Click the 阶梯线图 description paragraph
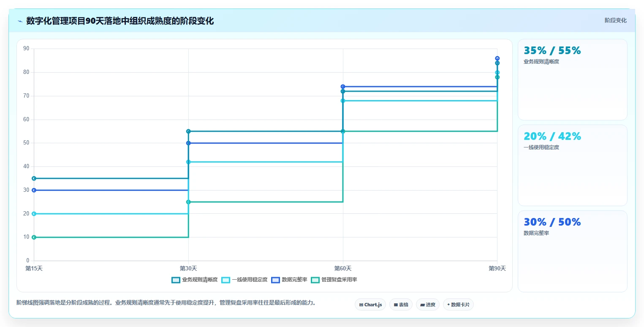This screenshot has height=327, width=644. point(166,302)
